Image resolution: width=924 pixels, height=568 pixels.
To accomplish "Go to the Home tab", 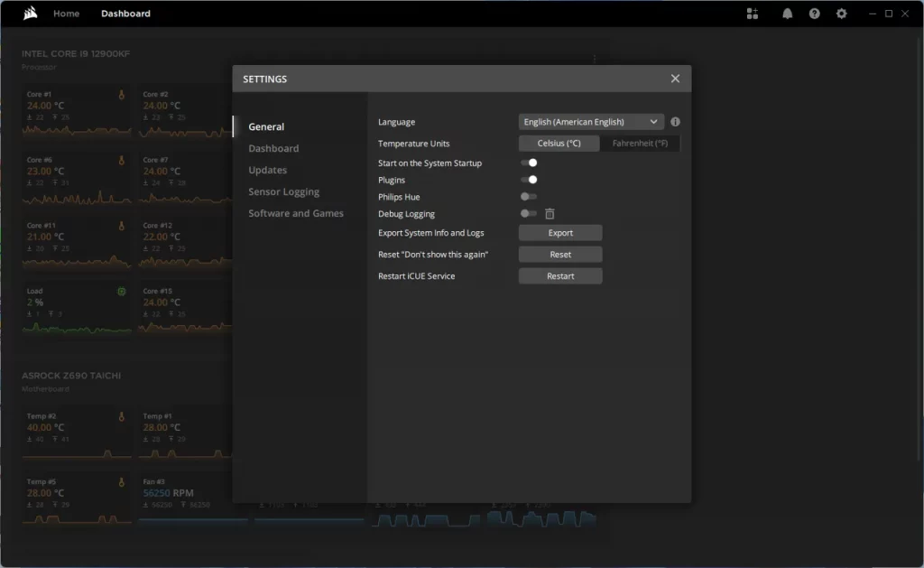I will point(66,14).
